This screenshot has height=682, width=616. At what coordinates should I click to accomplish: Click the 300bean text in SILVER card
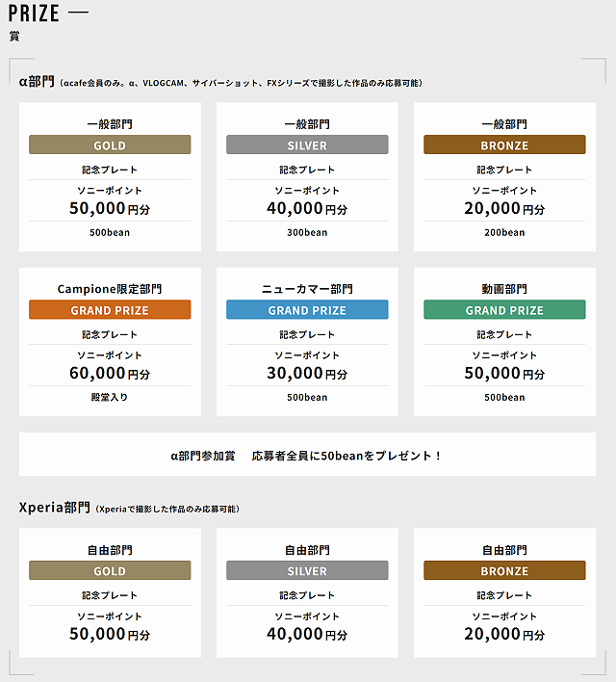pos(307,232)
